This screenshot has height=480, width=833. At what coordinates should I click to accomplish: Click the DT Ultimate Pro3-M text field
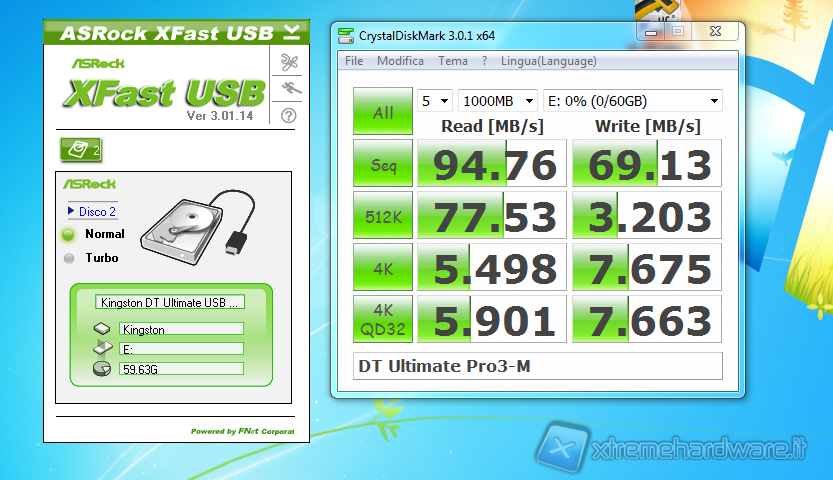[x=537, y=366]
